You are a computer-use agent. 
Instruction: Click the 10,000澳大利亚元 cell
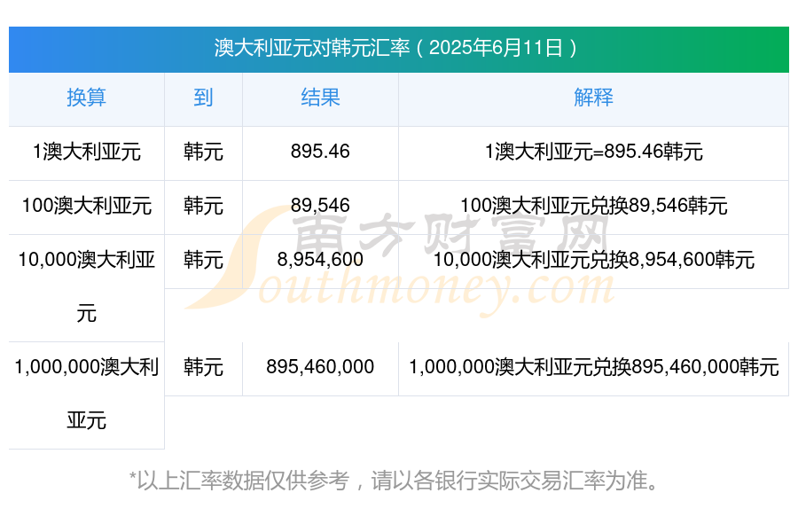pos(87,286)
